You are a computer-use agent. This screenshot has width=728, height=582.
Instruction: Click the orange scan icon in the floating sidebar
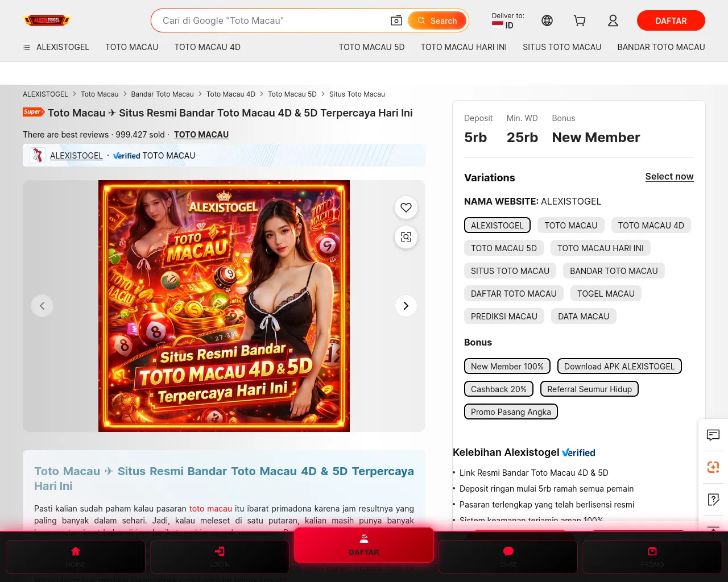coord(713,467)
